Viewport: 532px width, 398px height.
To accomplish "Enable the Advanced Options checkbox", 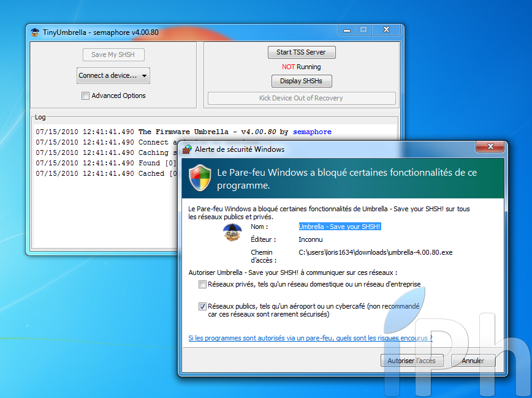I will pos(85,96).
